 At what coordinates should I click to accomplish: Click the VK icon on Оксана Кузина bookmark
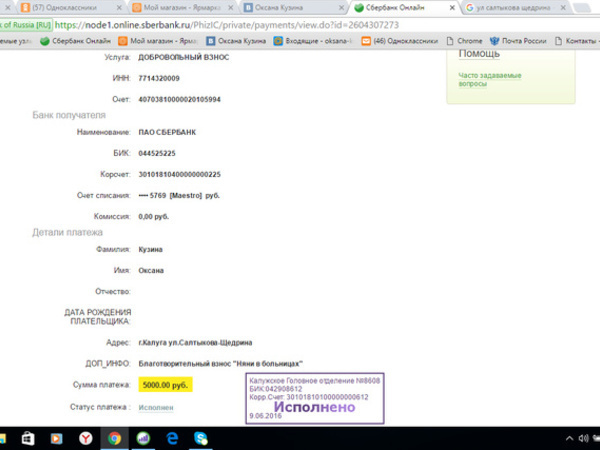tap(210, 41)
